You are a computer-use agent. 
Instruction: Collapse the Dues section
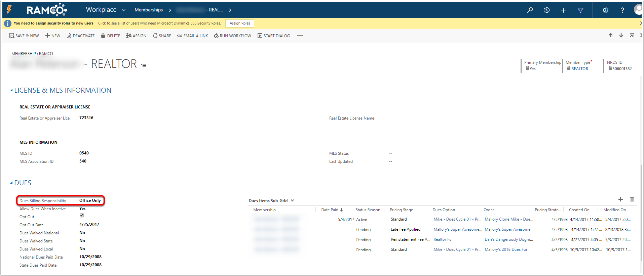click(11, 183)
